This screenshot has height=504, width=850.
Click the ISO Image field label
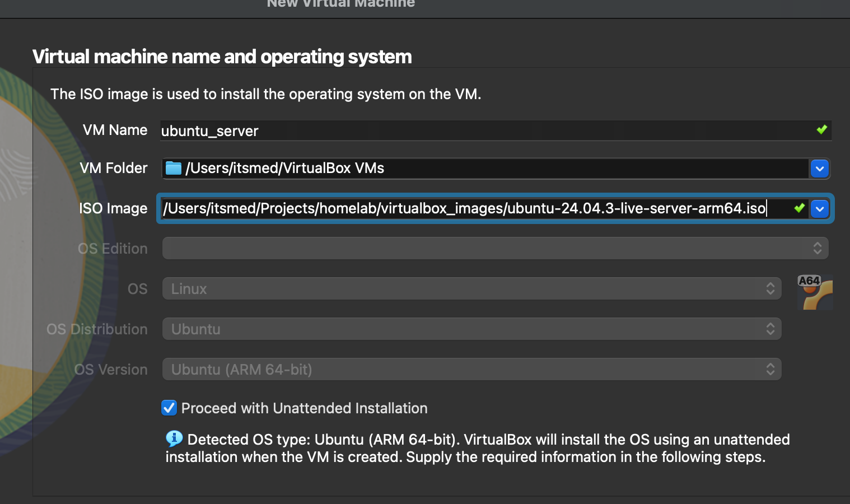[x=113, y=208]
